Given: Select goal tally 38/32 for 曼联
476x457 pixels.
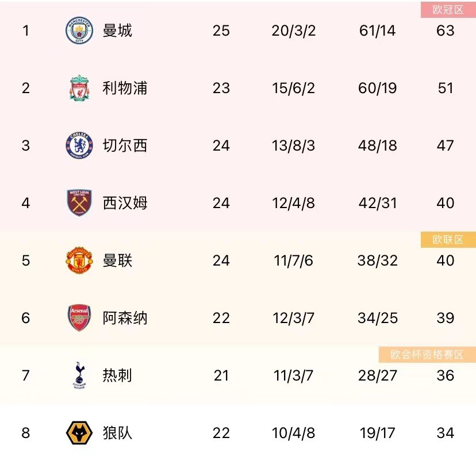Looking at the screenshot, I should pos(377,260).
